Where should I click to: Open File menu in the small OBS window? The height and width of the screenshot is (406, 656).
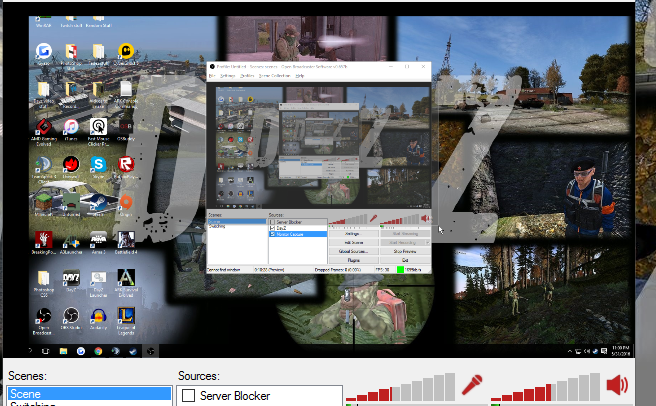click(212, 76)
